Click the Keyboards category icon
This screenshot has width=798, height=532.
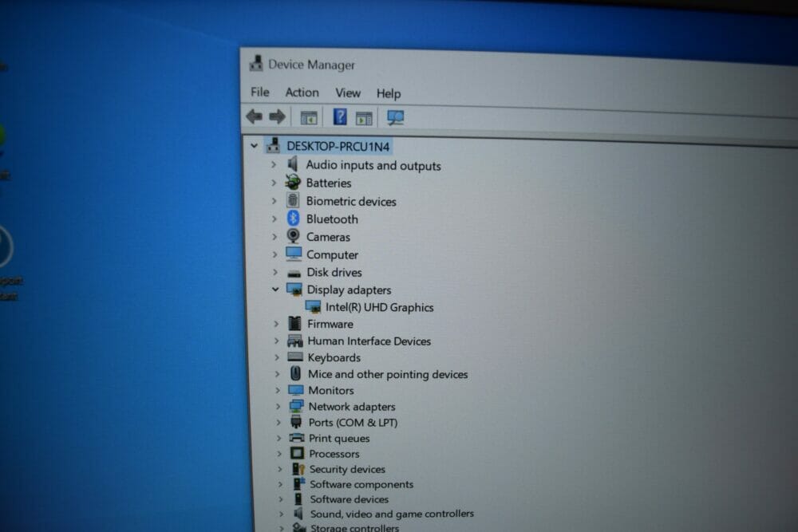(295, 357)
